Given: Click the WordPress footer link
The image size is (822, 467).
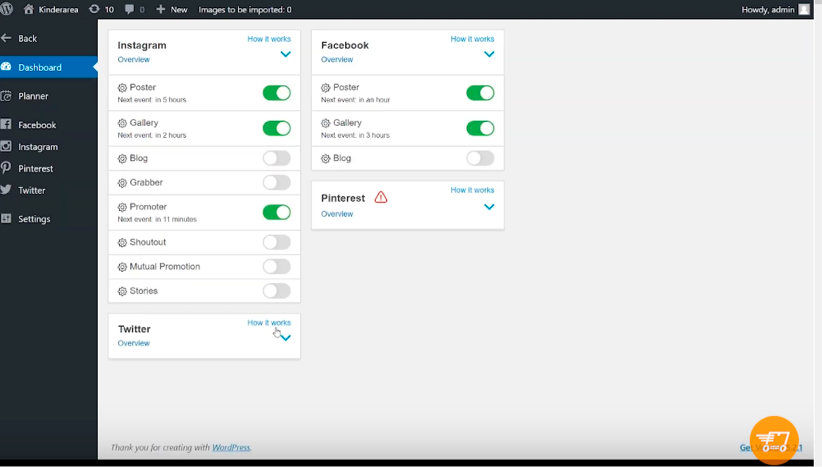Looking at the screenshot, I should 231,447.
